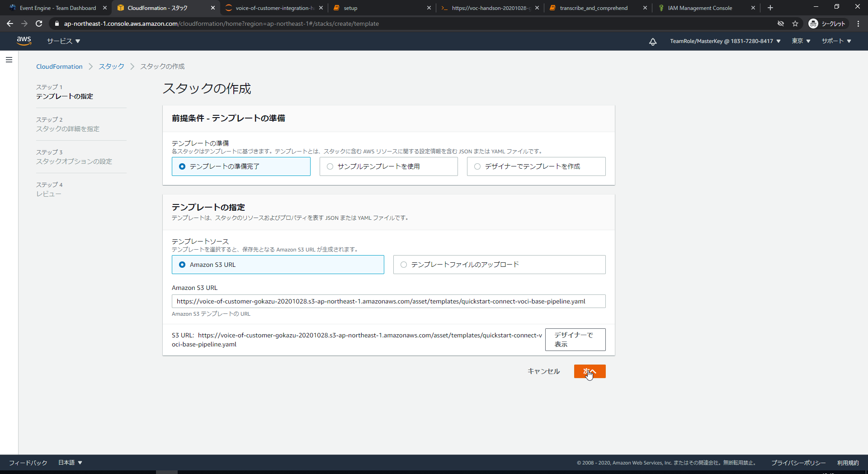Open the notifications bell icon
Viewport: 868px width, 474px height.
[x=653, y=42]
